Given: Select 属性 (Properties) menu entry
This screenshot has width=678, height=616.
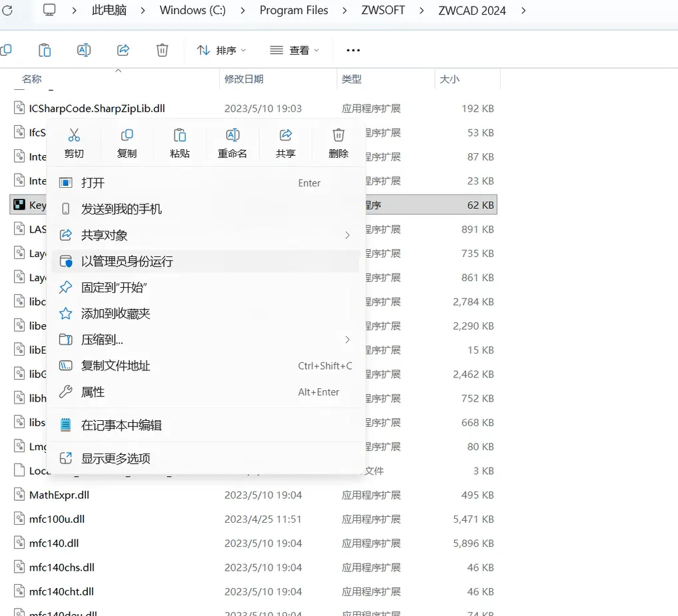Looking at the screenshot, I should coord(205,392).
